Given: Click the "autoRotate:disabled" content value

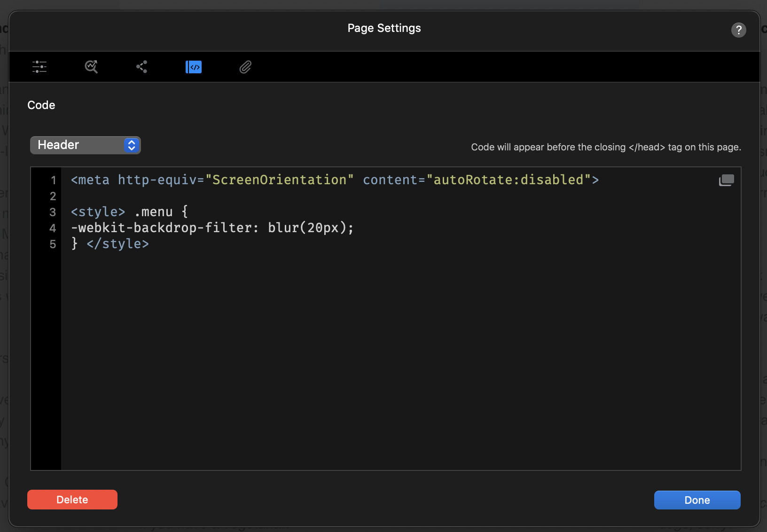Looking at the screenshot, I should pos(508,180).
